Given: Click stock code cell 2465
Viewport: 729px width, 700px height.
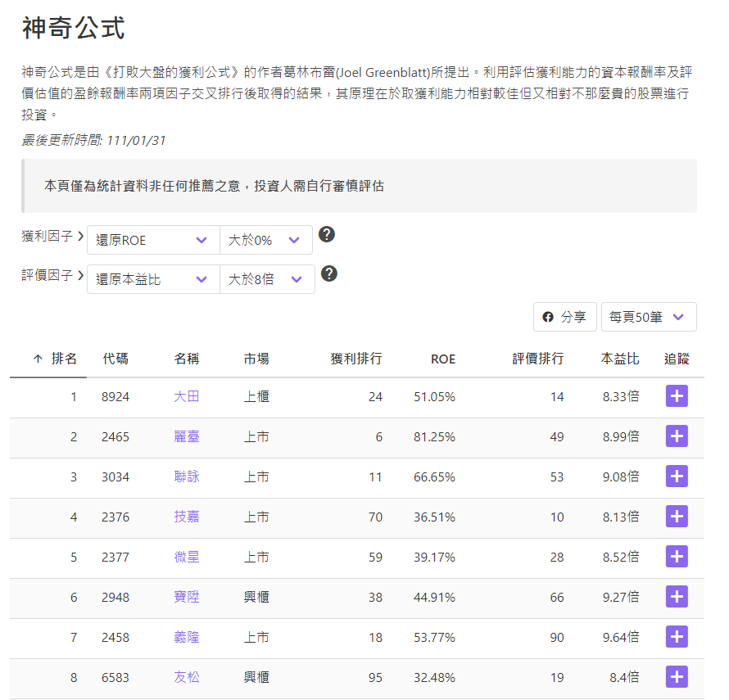Looking at the screenshot, I should (115, 437).
